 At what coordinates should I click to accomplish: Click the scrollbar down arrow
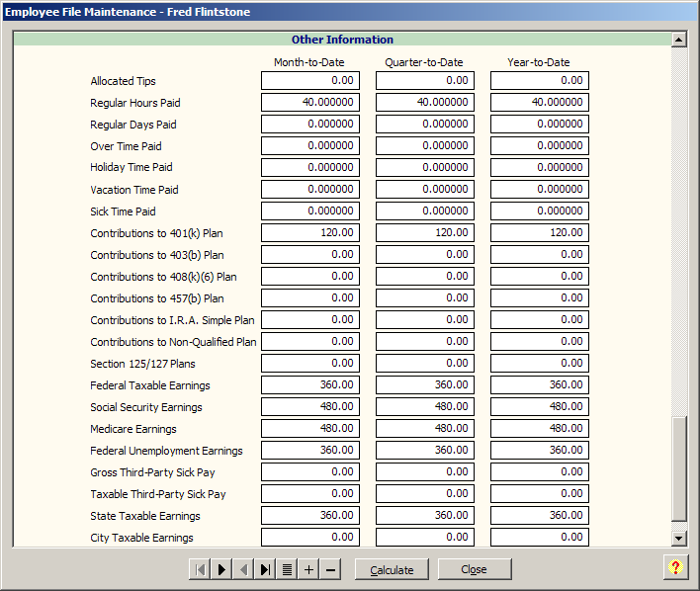pyautogui.click(x=678, y=539)
